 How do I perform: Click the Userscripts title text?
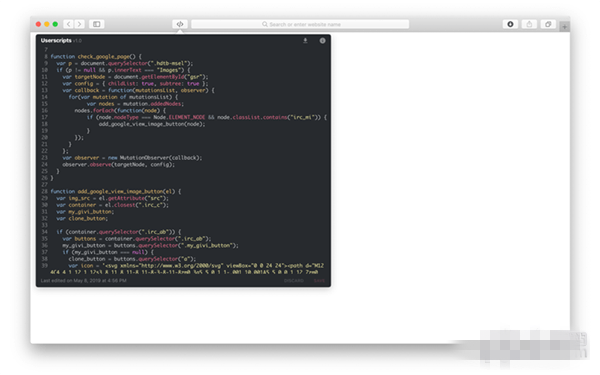point(56,41)
